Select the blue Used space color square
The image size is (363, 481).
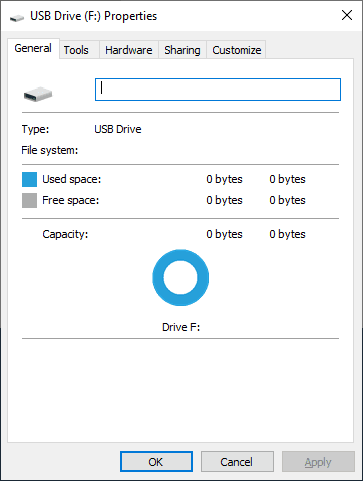[x=29, y=179]
